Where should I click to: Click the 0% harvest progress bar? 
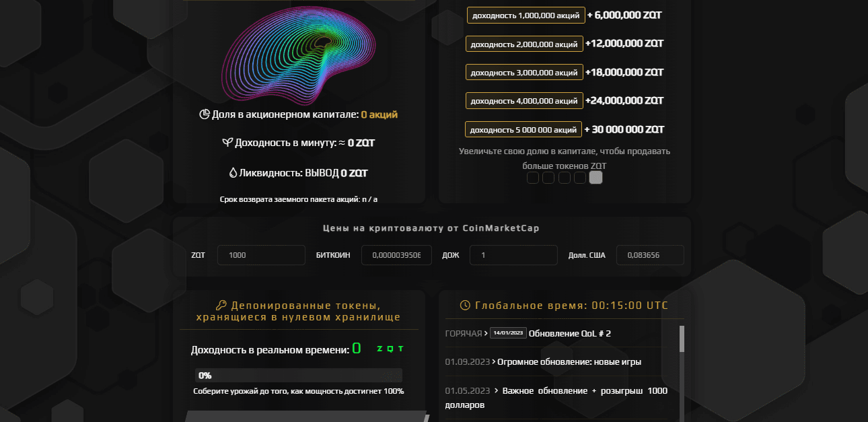point(298,374)
